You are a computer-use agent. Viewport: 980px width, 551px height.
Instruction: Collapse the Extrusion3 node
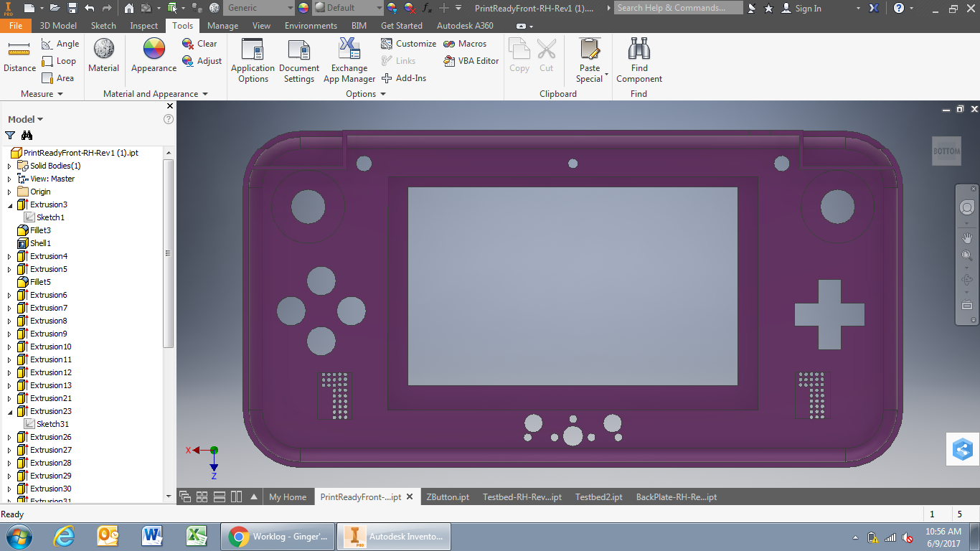coord(9,204)
